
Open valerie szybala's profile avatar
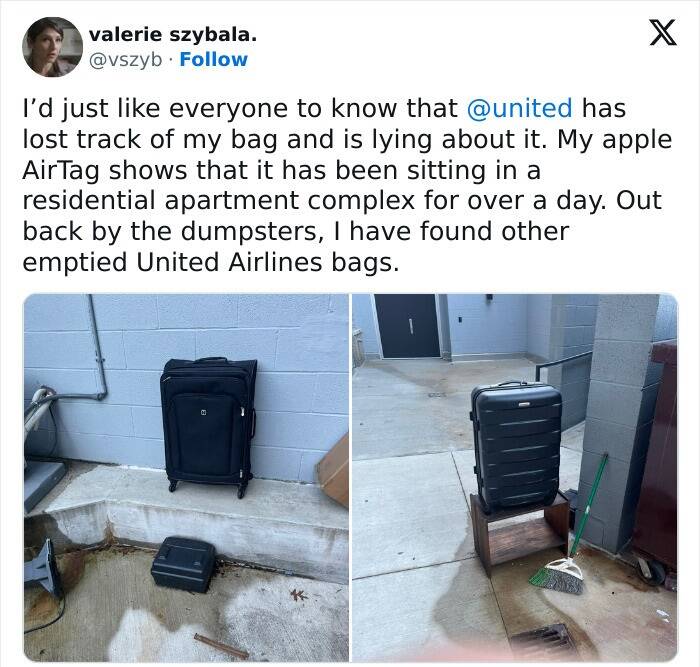tap(53, 47)
